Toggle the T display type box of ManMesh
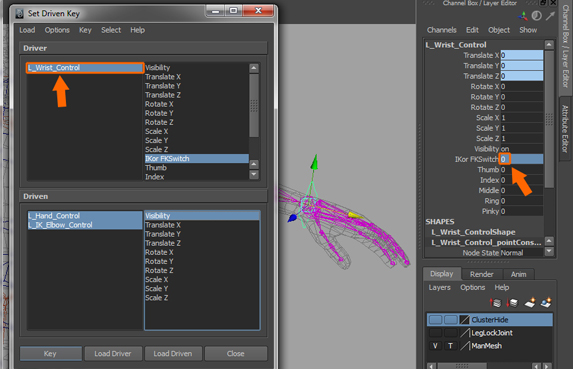 [x=450, y=346]
